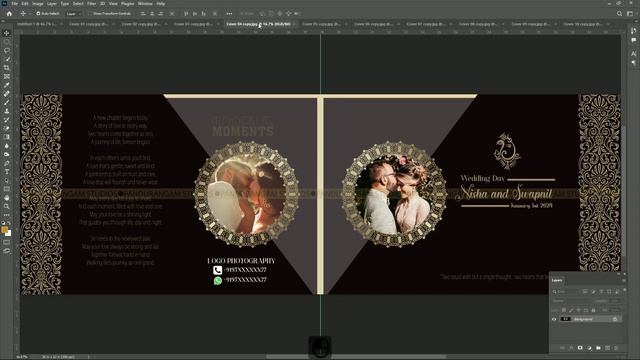Select the History Brush tool
640x360 pixels.
(7, 120)
